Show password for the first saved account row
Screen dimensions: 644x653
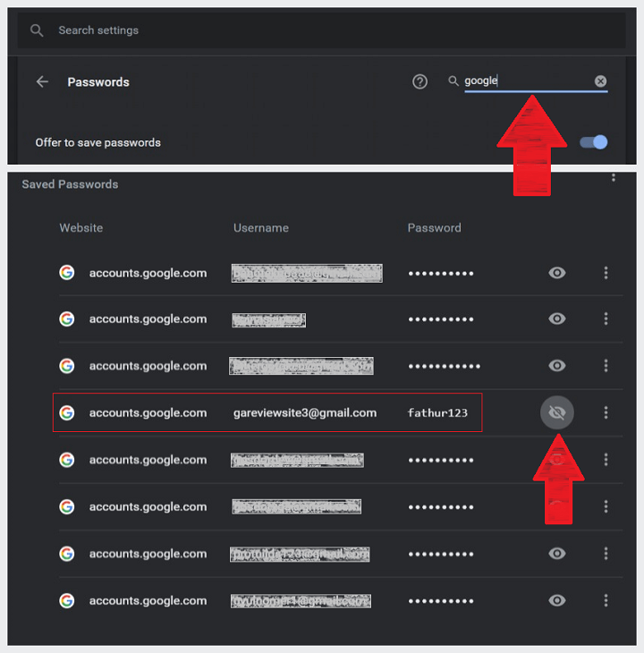556,273
